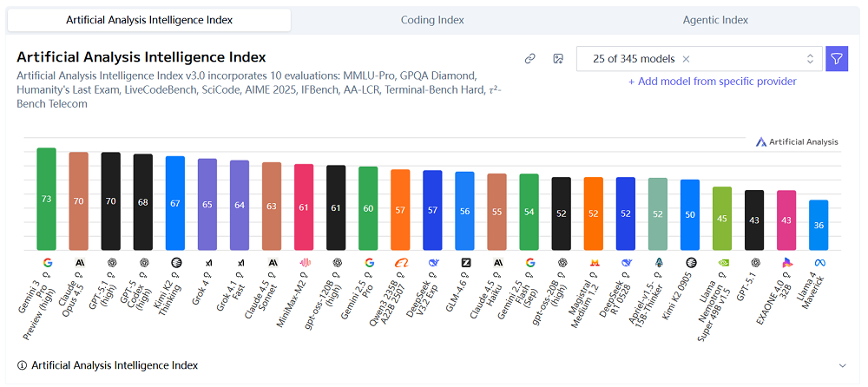Click the green Gemini 3 Pro bar showing 73
Image resolution: width=868 pixels, height=387 pixels.
coord(46,199)
